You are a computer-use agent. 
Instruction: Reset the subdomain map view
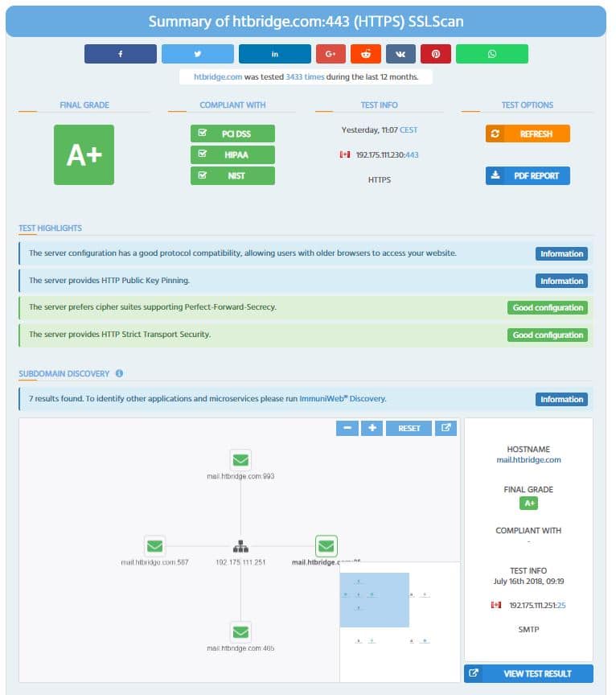click(x=409, y=428)
